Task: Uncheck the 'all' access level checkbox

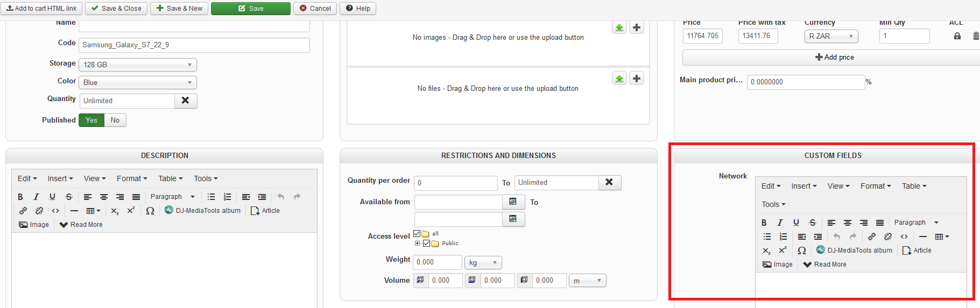Action: [x=417, y=234]
